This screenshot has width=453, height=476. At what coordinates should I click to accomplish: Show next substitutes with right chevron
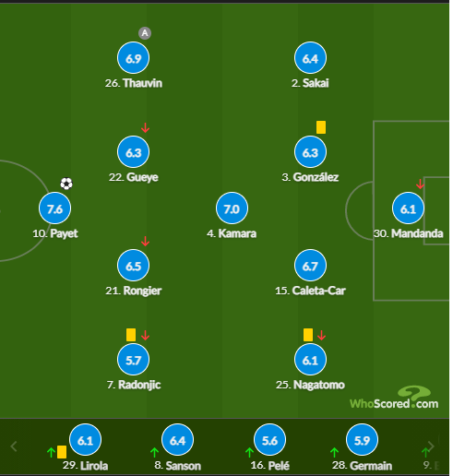point(431,446)
